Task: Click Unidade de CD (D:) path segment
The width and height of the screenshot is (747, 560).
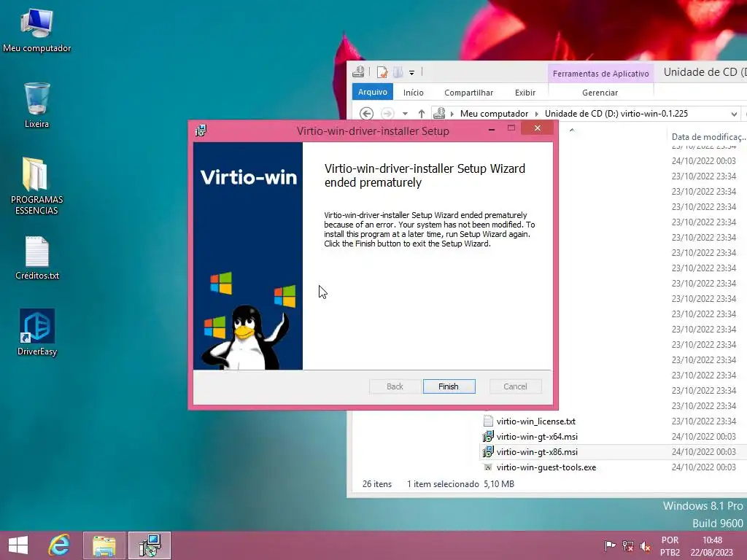Action: 616,113
